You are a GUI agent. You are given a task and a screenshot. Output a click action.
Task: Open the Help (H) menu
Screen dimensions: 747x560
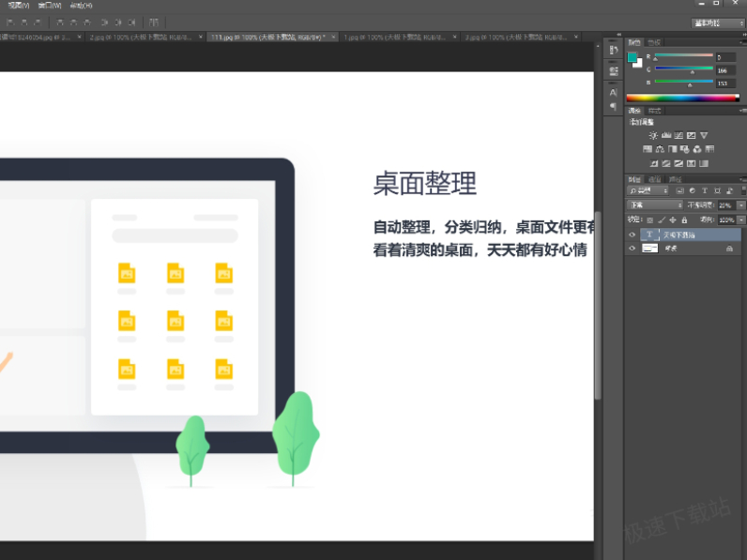coord(81,6)
